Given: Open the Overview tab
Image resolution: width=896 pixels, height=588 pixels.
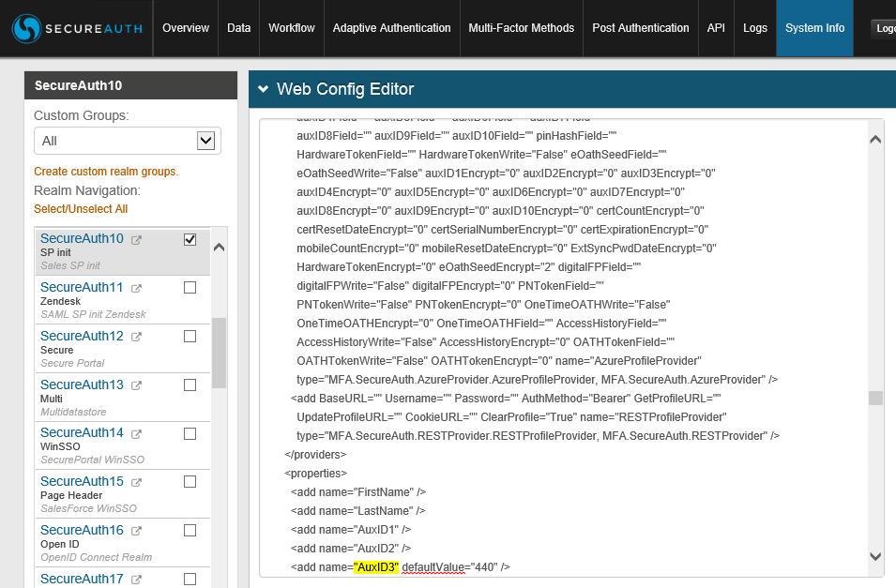Looking at the screenshot, I should (186, 28).
